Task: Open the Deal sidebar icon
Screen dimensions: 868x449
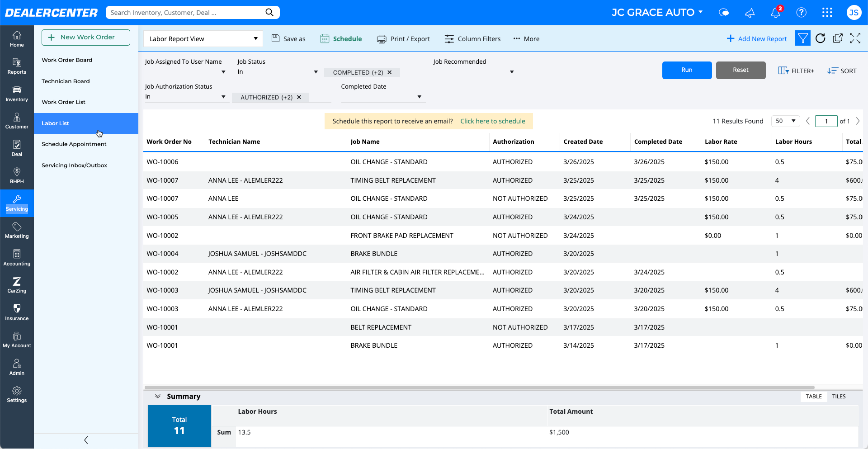Action: (x=17, y=148)
